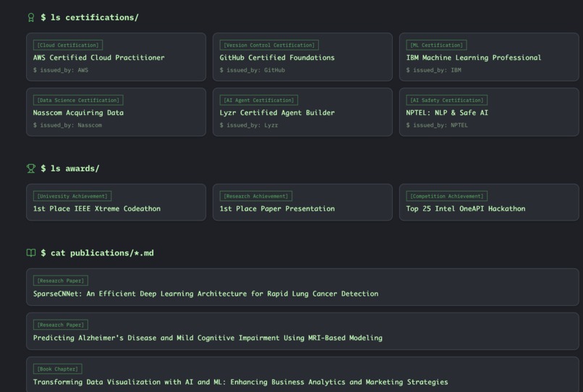Click the [ML Certification] tag
The image size is (583, 392).
(x=436, y=45)
